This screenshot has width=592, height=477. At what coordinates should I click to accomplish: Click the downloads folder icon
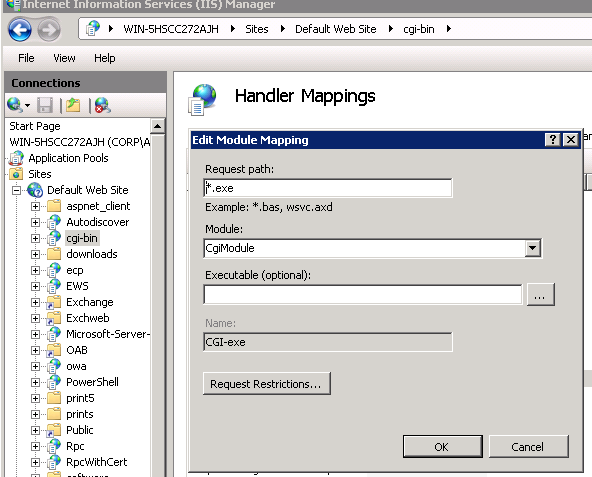pos(54,254)
